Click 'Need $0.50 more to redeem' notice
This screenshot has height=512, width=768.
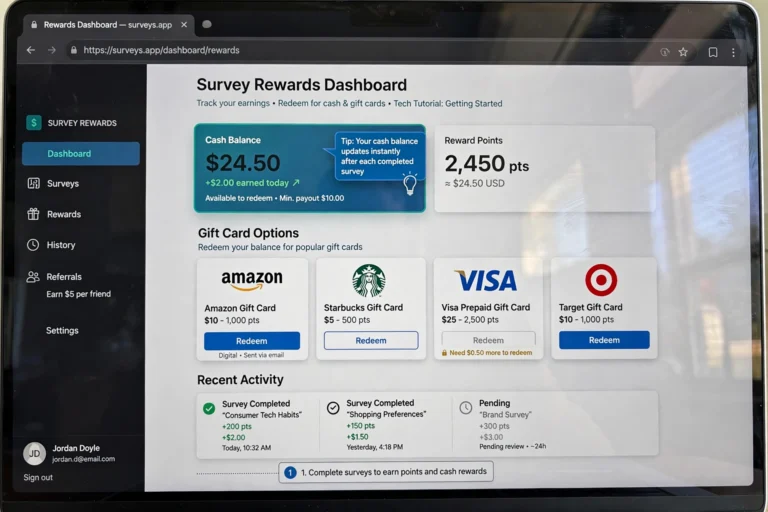click(x=490, y=353)
